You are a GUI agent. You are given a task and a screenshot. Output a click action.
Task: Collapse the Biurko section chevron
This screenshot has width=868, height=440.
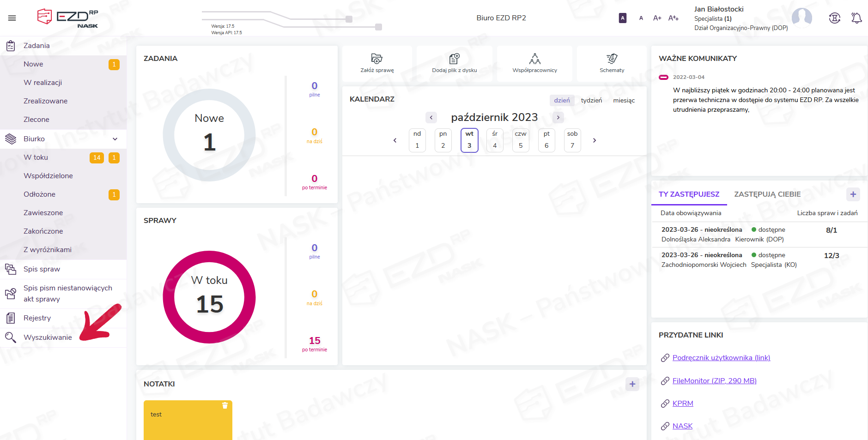(115, 139)
